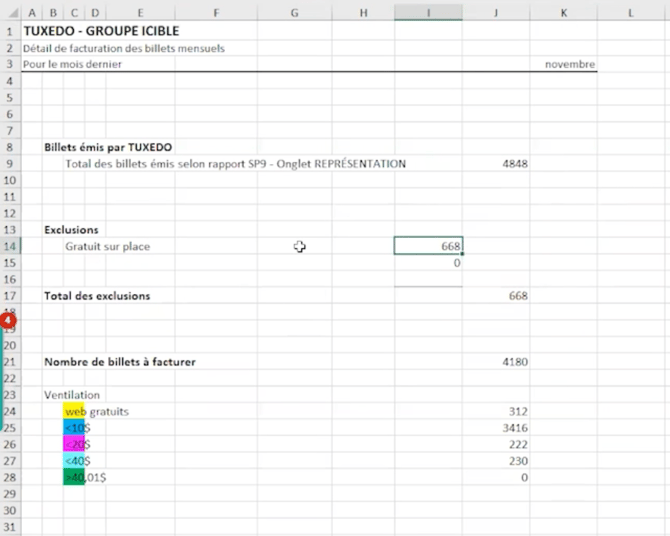This screenshot has width=670, height=536.
Task: Click column J header
Action: [x=496, y=13]
